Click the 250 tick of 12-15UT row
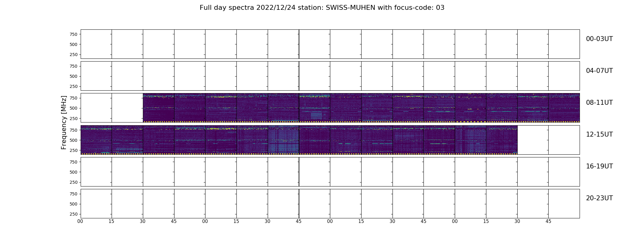Viewport: 644px width, 245px height. pyautogui.click(x=74, y=150)
